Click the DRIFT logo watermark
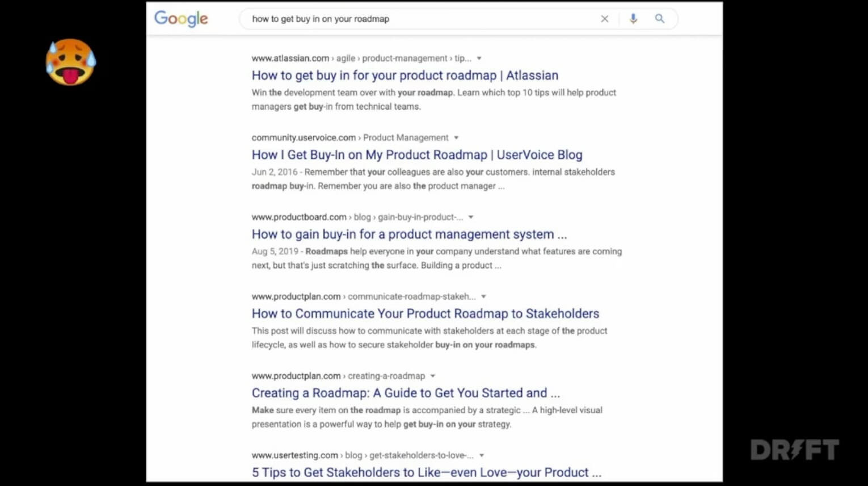This screenshot has width=868, height=486. click(794, 449)
